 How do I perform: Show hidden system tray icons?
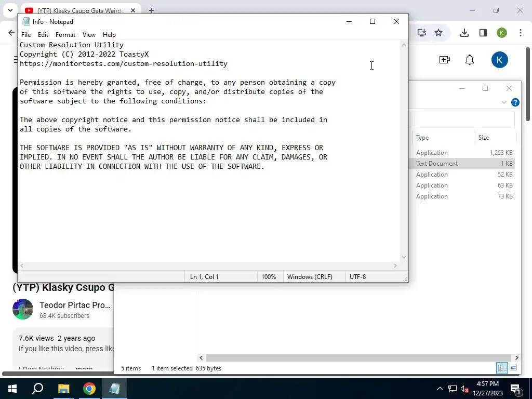(440, 389)
